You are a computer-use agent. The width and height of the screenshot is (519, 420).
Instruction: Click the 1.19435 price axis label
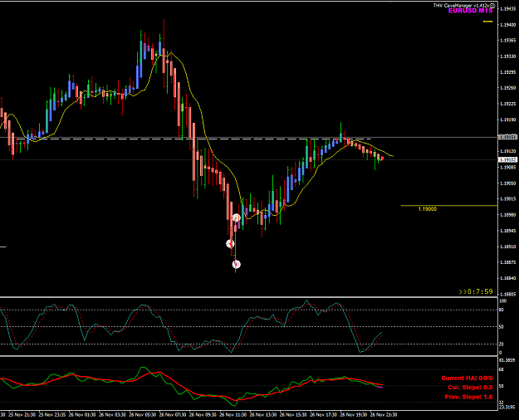pyautogui.click(x=507, y=9)
